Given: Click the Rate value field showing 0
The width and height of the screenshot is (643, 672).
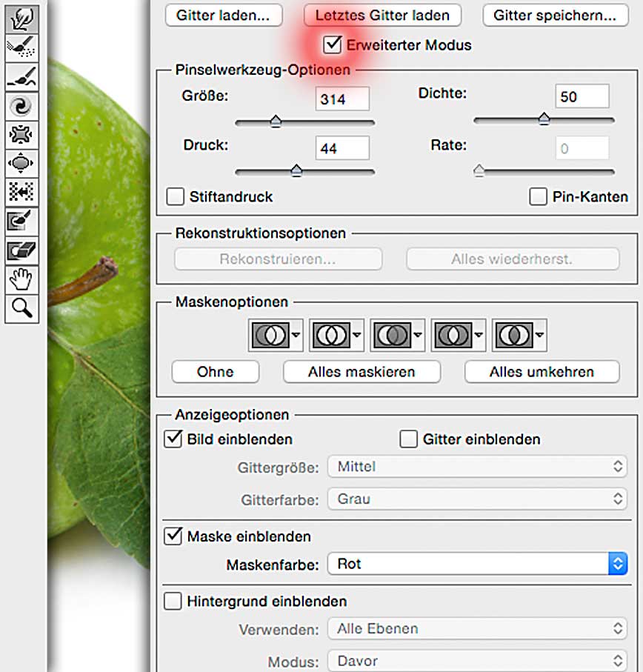Looking at the screenshot, I should pos(582,148).
